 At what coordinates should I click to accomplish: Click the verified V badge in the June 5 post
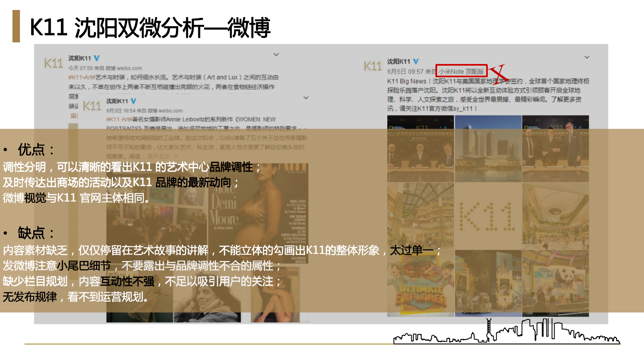(416, 61)
